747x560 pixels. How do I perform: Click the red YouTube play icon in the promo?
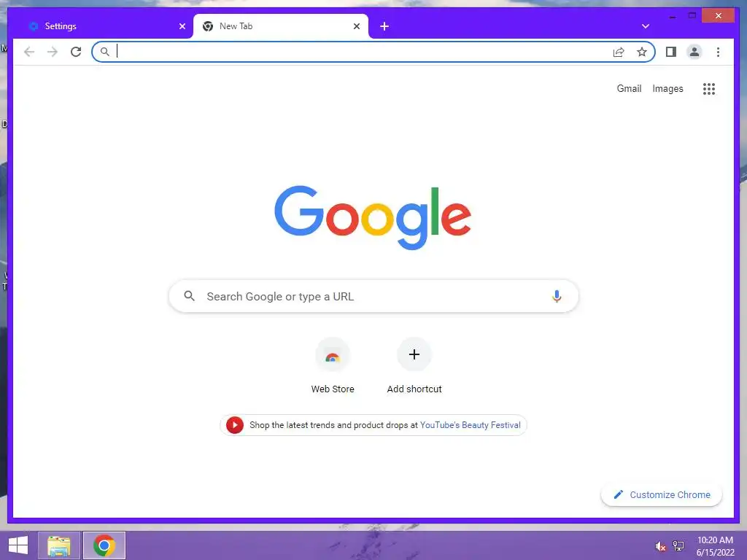click(x=234, y=425)
